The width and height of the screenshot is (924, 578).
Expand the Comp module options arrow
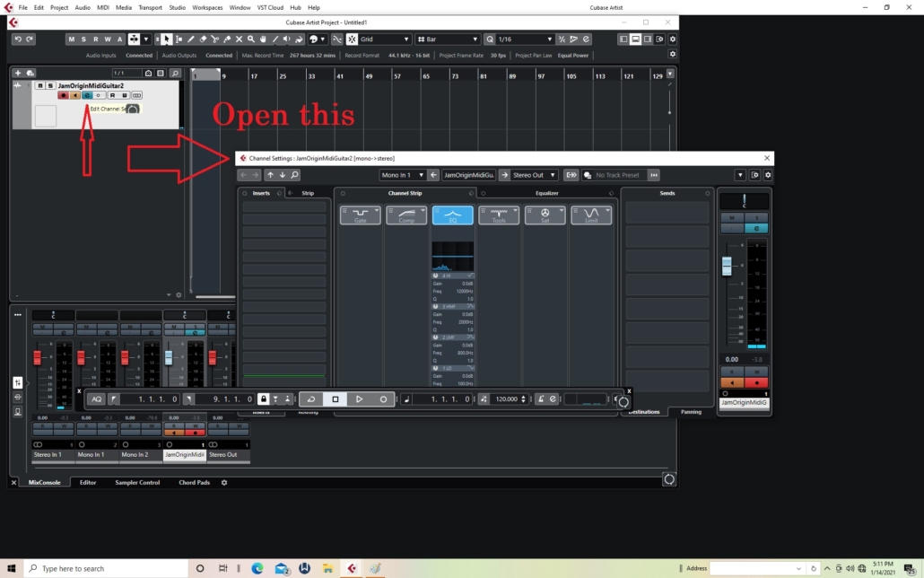point(423,210)
